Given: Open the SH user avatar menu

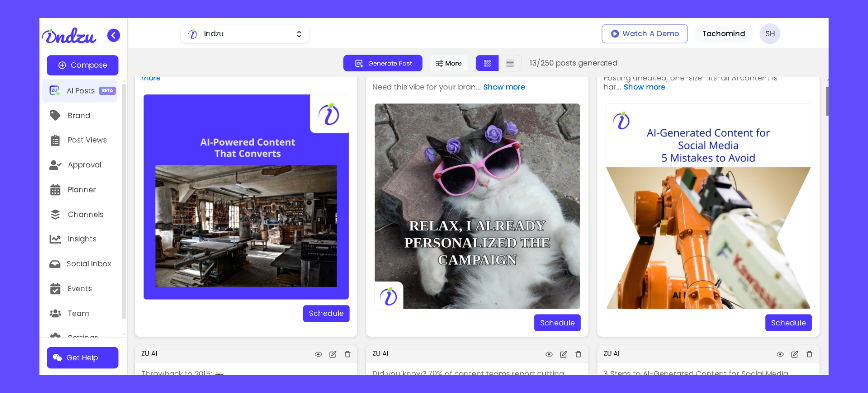Looking at the screenshot, I should (770, 34).
